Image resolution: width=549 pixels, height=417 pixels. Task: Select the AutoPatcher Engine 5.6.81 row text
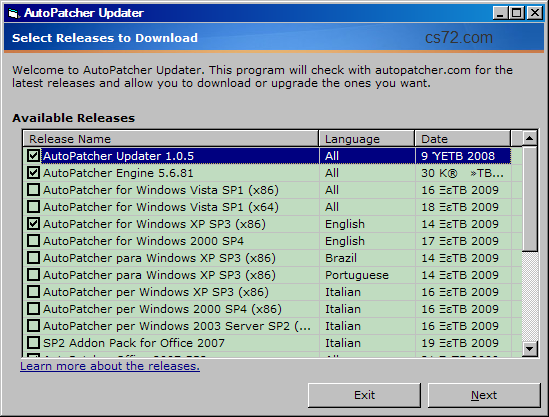[118, 173]
